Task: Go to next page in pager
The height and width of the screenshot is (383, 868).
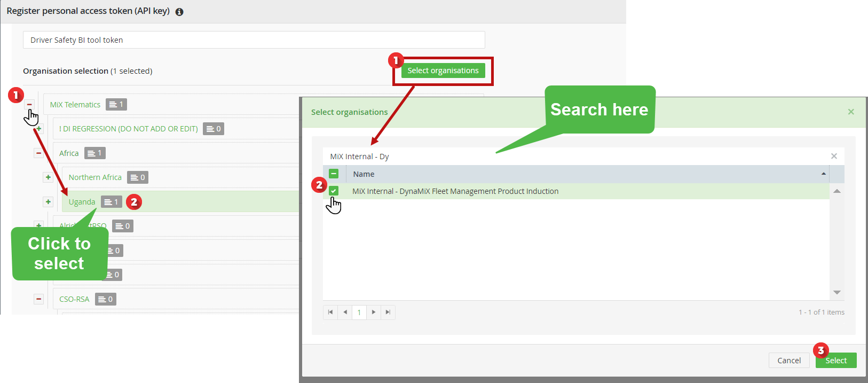Action: pyautogui.click(x=374, y=312)
